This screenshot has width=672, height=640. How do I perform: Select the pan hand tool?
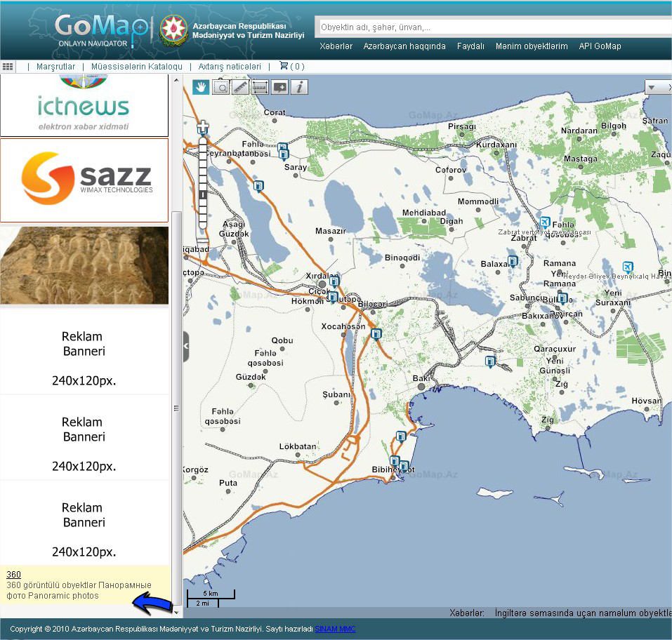coord(202,87)
